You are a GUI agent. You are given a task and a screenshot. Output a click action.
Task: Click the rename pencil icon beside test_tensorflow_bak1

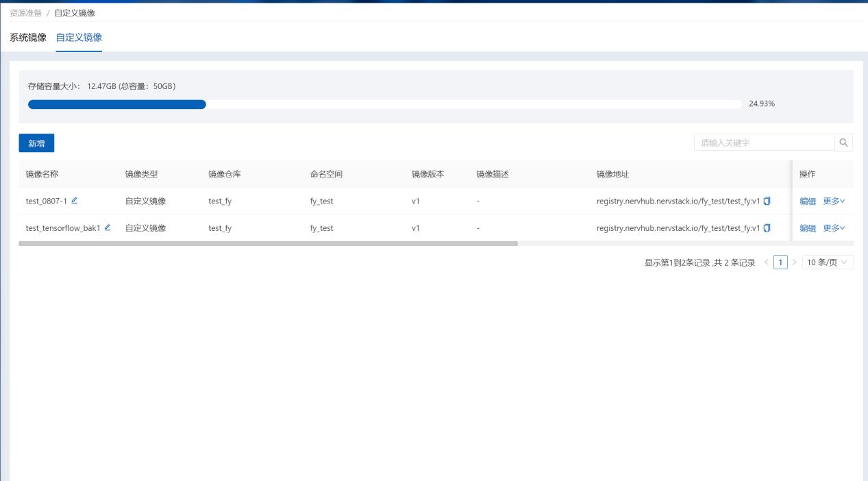[x=108, y=227]
